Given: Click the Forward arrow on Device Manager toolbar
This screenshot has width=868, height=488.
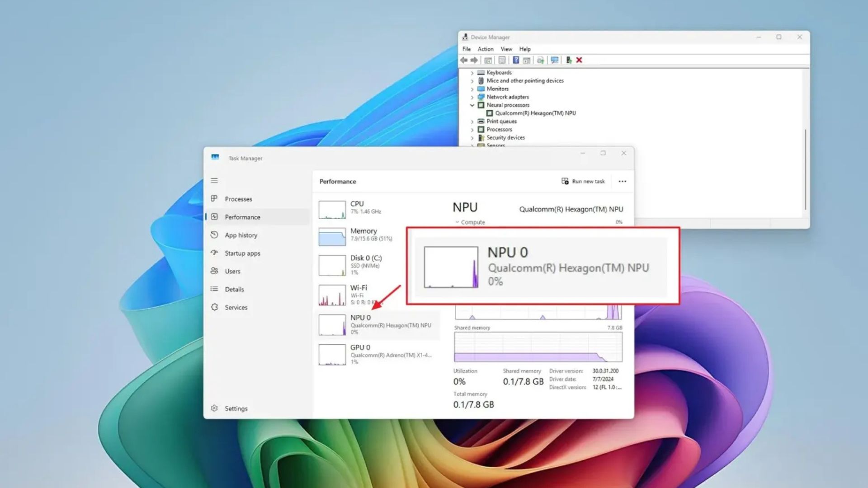Looking at the screenshot, I should tap(474, 60).
